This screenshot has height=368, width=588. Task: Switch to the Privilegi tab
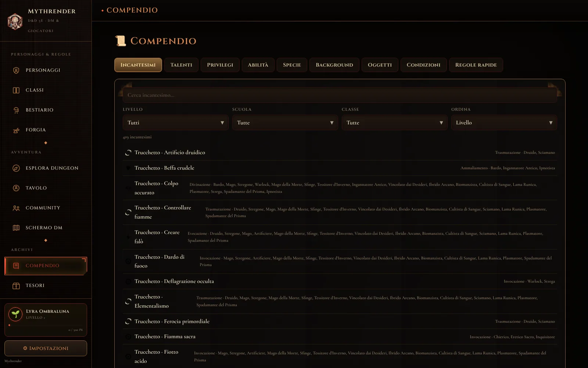[x=220, y=65]
